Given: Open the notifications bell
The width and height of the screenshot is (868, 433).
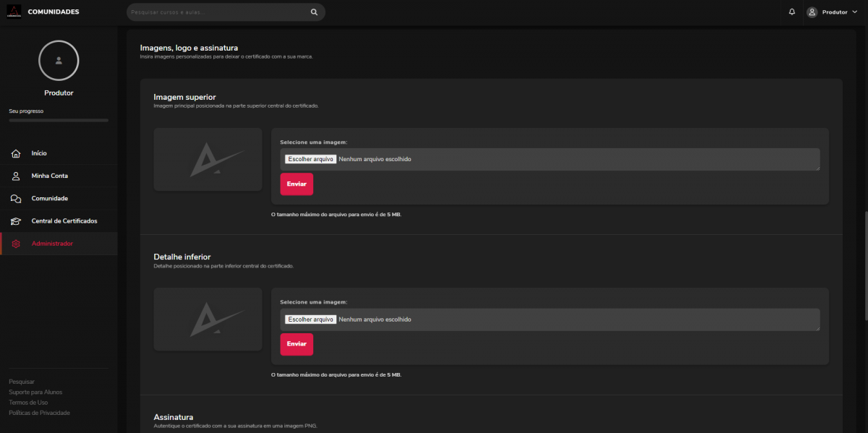Looking at the screenshot, I should [x=792, y=12].
